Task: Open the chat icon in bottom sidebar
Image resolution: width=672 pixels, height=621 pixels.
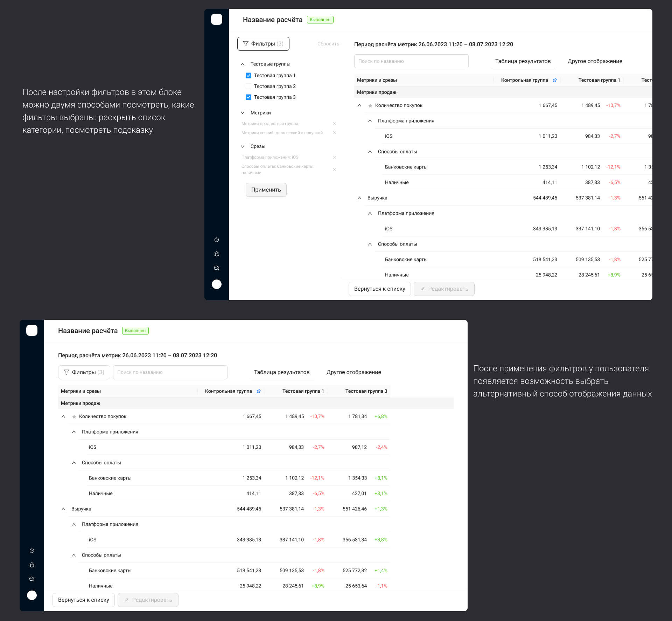Action: click(32, 579)
